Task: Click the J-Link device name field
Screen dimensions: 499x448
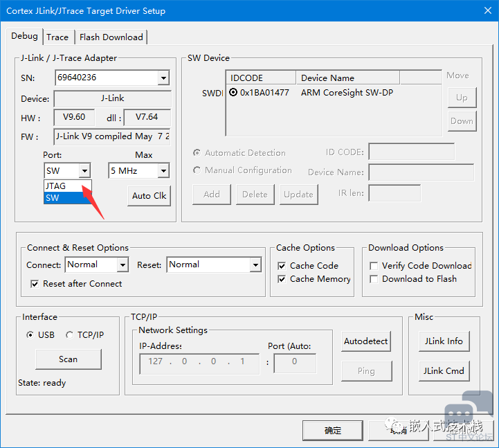Action: [x=112, y=98]
